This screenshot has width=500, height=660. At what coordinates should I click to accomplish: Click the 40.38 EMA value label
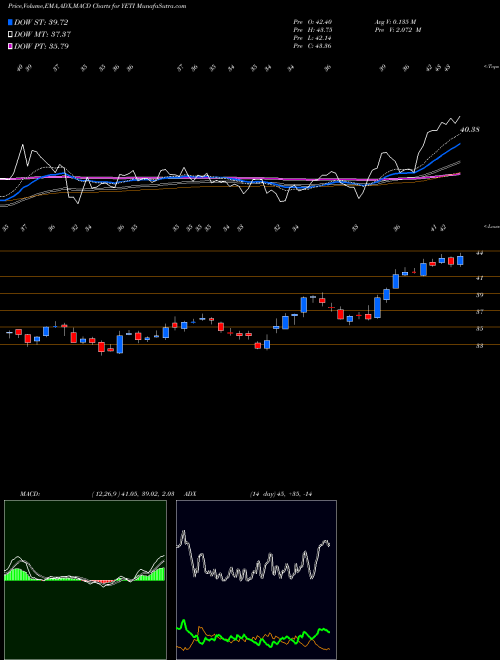(x=470, y=130)
